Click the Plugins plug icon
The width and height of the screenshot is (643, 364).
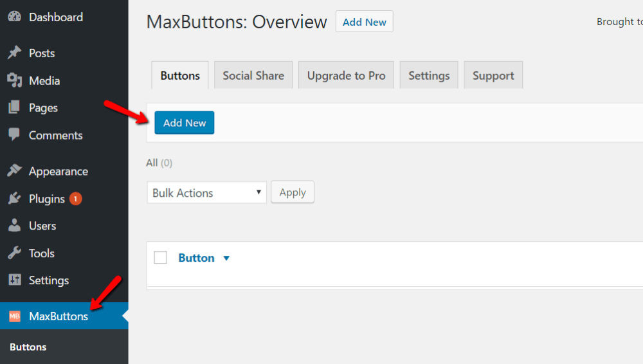coord(14,199)
